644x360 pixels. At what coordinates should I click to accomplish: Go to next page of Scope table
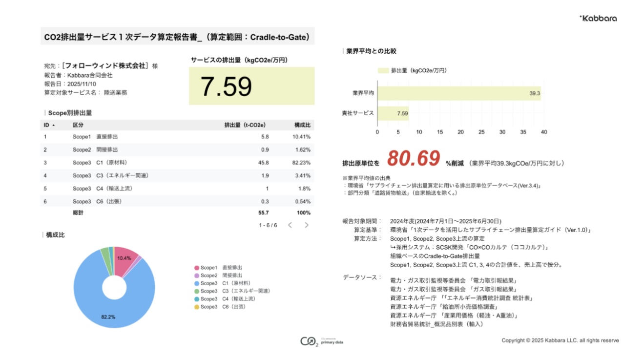[306, 225]
